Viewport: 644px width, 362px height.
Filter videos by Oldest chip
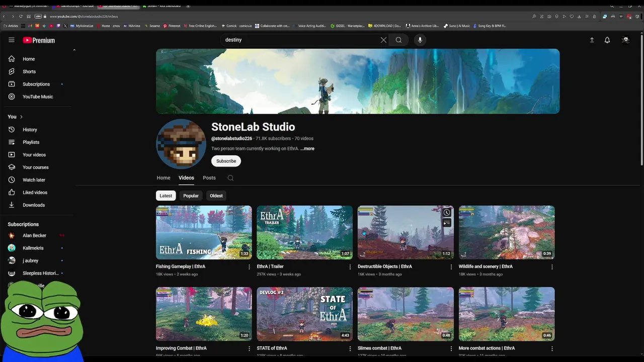(216, 196)
